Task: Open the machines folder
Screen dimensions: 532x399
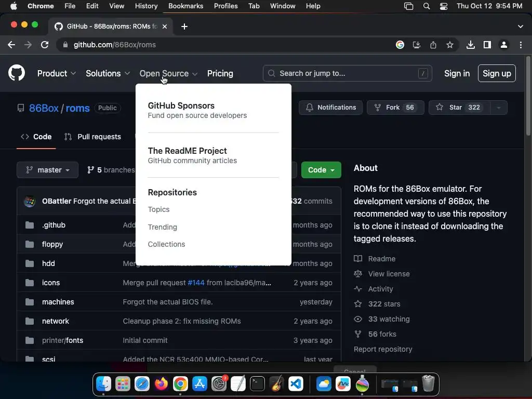Action: (58, 302)
